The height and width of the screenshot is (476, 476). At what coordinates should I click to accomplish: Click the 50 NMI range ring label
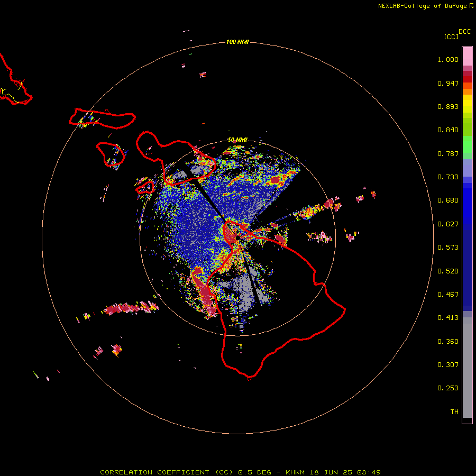(237, 140)
